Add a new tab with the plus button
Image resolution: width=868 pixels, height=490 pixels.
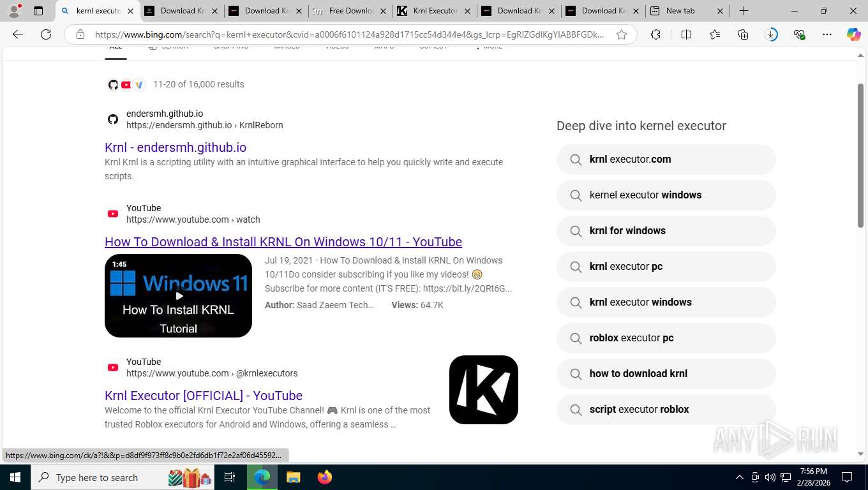click(744, 11)
